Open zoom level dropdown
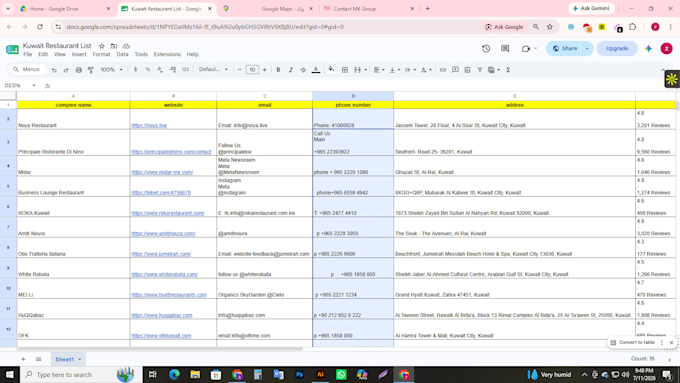This screenshot has height=383, width=680. click(x=111, y=69)
